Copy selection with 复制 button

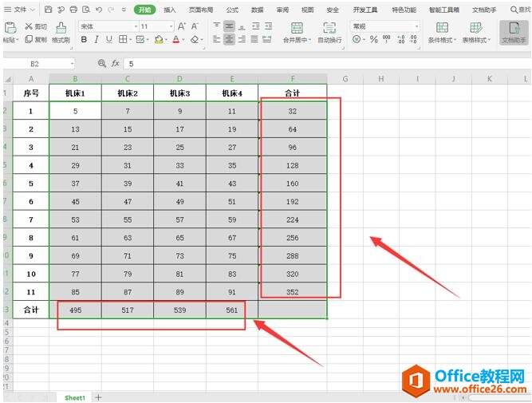(36, 39)
